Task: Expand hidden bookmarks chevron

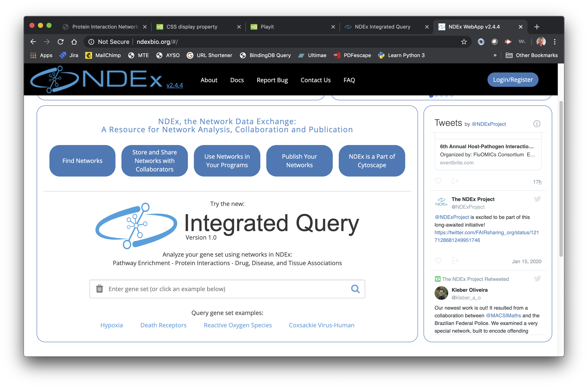Action: (495, 55)
